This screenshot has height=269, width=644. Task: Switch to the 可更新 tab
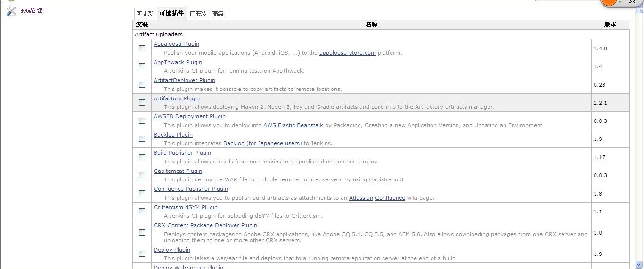click(145, 14)
